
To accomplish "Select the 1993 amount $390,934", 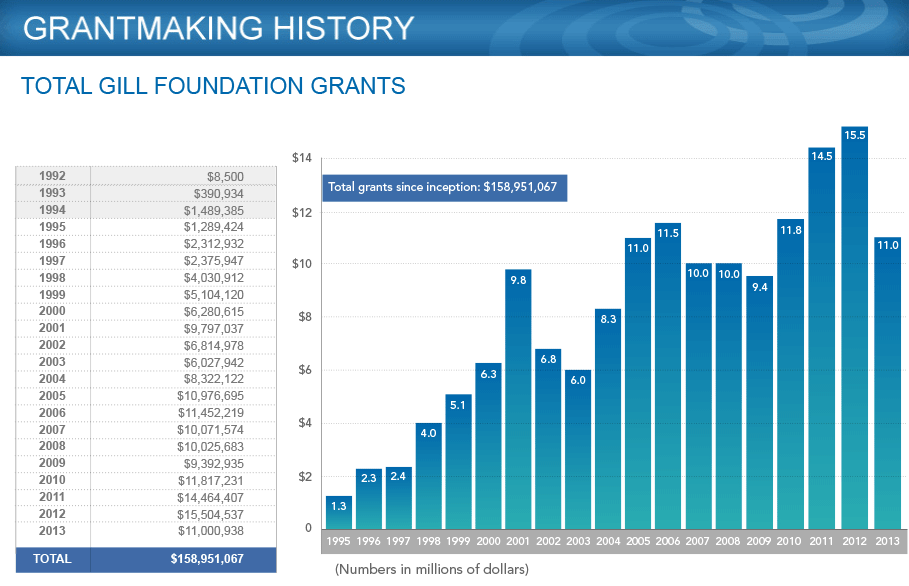I will pos(219,193).
